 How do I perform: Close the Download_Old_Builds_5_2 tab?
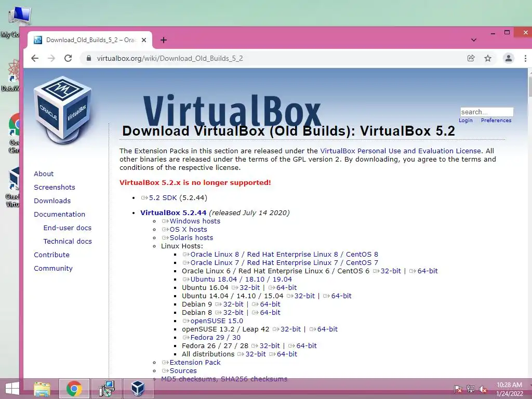(144, 40)
